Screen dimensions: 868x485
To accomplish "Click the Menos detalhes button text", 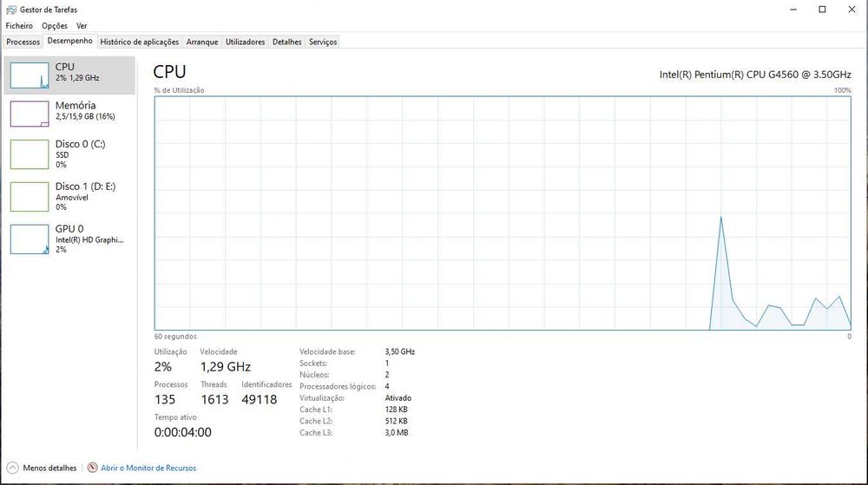I will [49, 468].
